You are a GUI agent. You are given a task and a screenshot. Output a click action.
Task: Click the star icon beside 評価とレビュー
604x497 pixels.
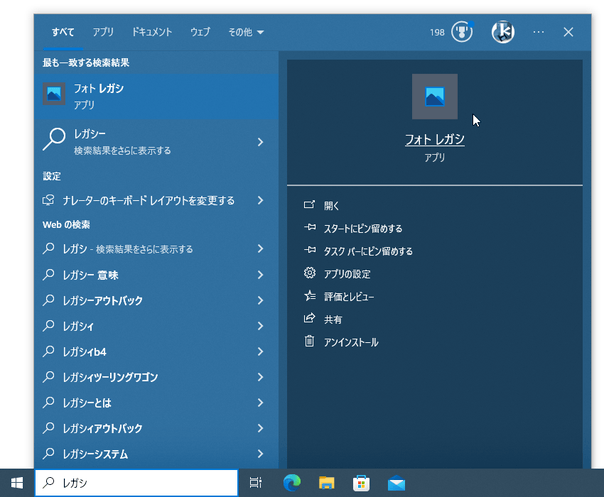click(x=309, y=296)
